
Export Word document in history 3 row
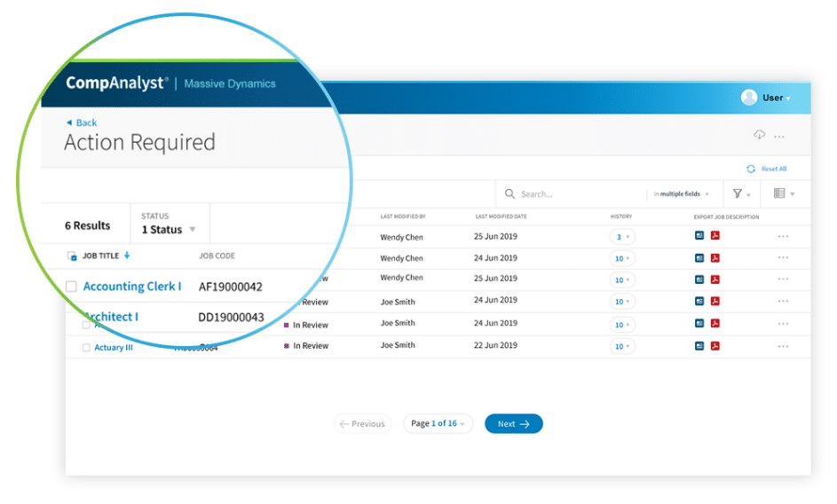[699, 235]
